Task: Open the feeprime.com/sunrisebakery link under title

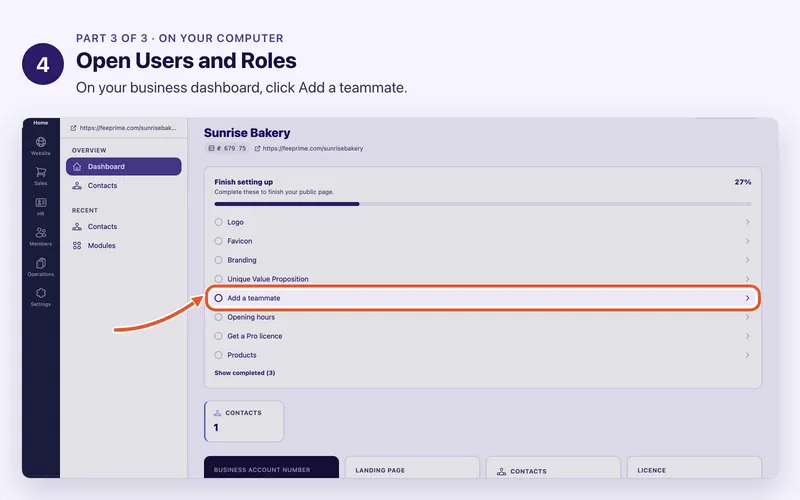Action: tap(313, 148)
